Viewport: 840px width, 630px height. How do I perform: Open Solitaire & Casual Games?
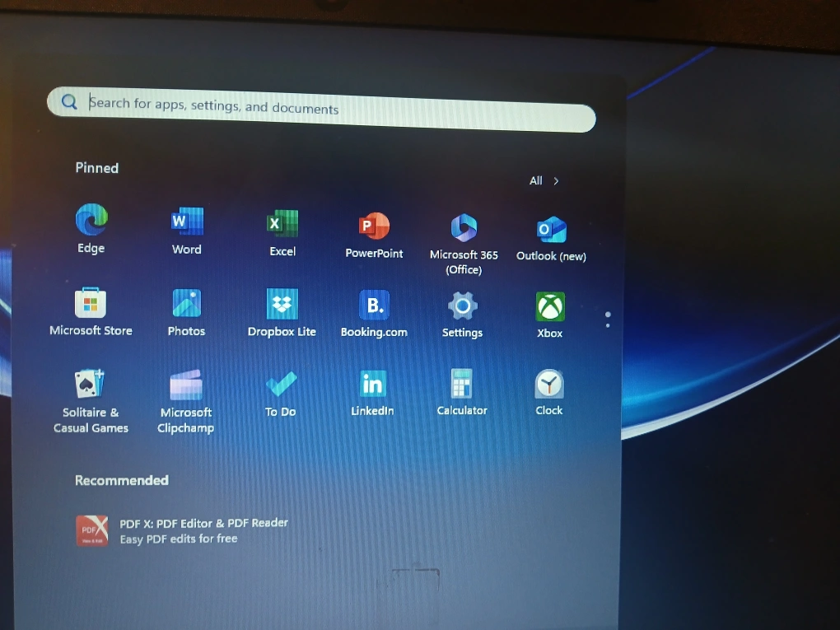pos(91,382)
